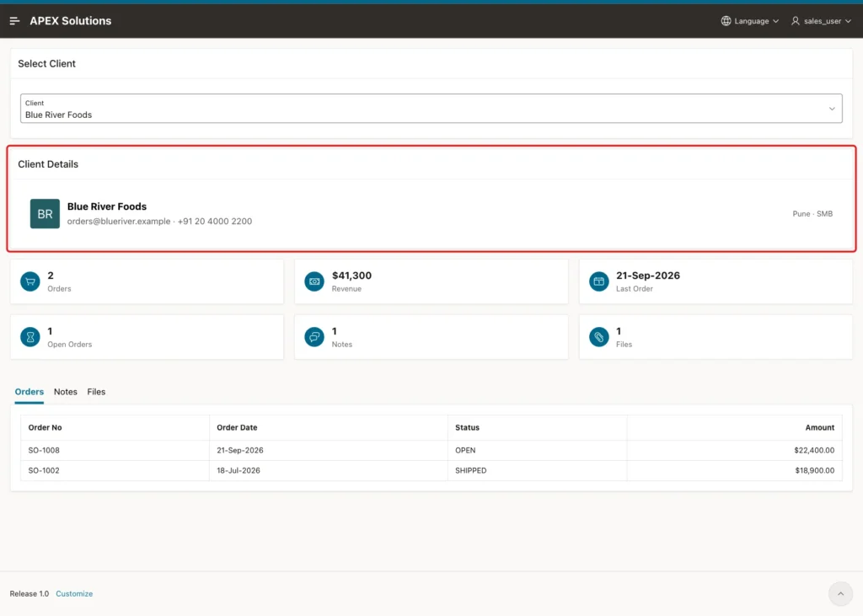863x616 pixels.
Task: Click the Files paperclip icon
Action: [x=599, y=337]
